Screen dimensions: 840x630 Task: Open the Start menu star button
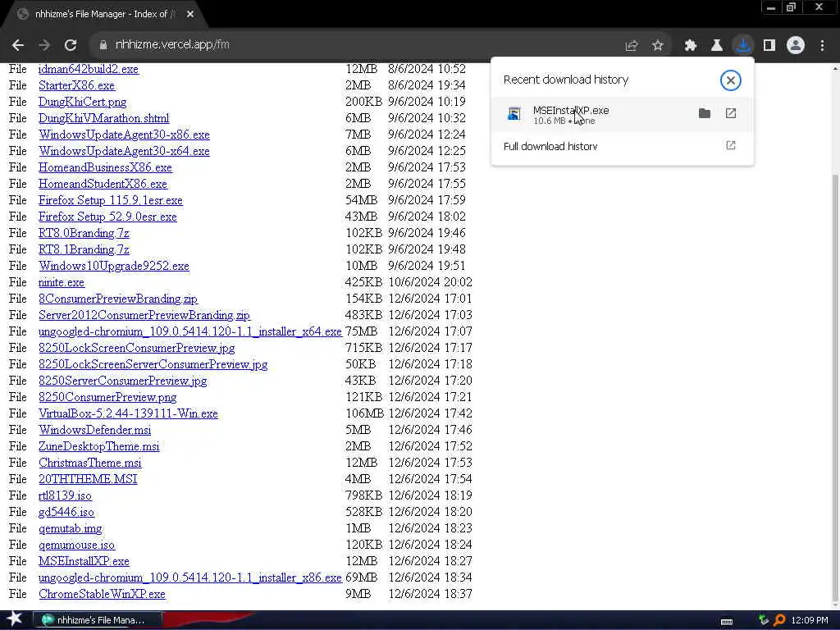coord(15,619)
